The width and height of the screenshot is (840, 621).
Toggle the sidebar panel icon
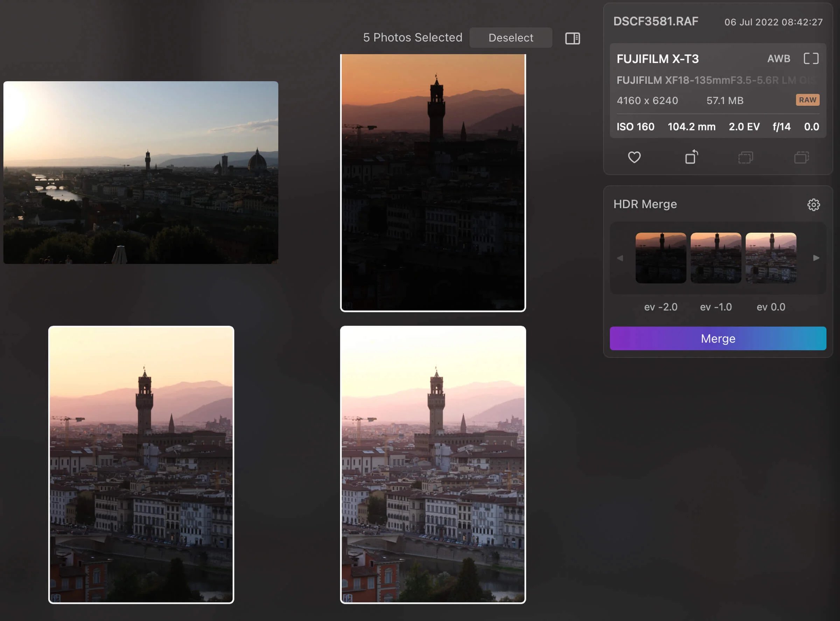pyautogui.click(x=572, y=38)
